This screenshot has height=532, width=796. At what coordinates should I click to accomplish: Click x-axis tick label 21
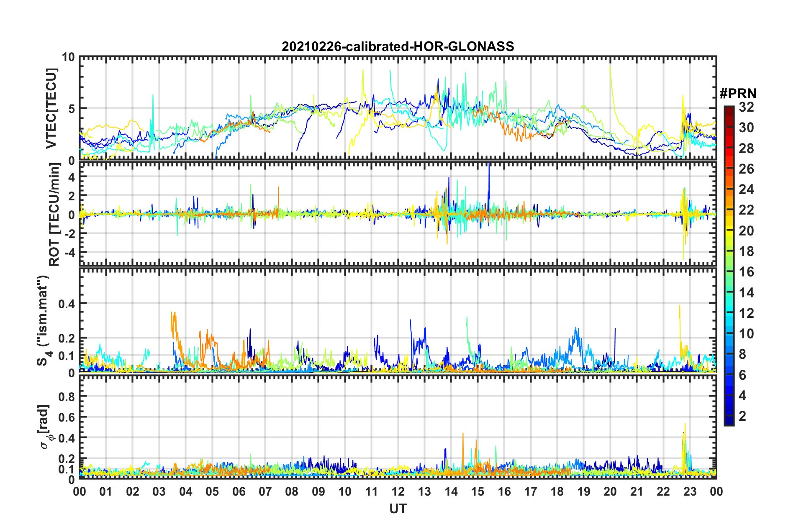pyautogui.click(x=637, y=491)
